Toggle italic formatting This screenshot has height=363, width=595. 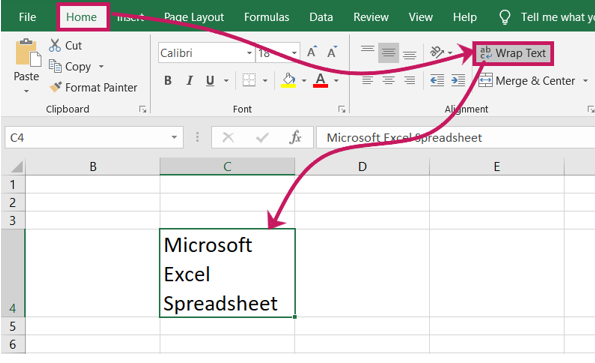tap(189, 80)
